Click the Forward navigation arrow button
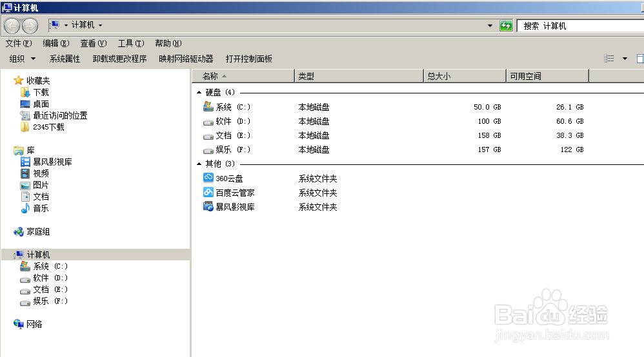Viewport: 644px width, 357px height. 30,26
